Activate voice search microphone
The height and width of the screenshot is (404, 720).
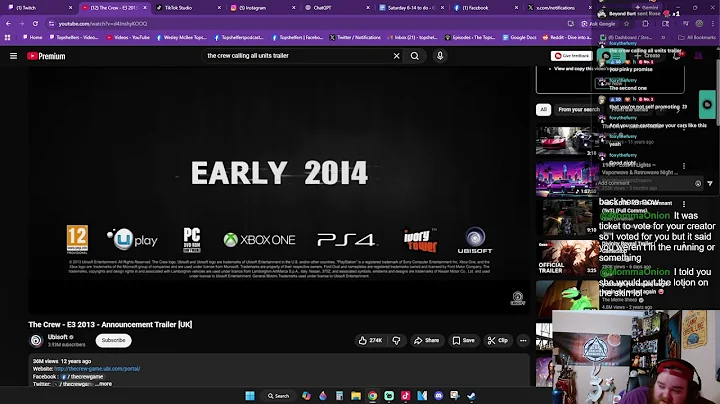[440, 56]
